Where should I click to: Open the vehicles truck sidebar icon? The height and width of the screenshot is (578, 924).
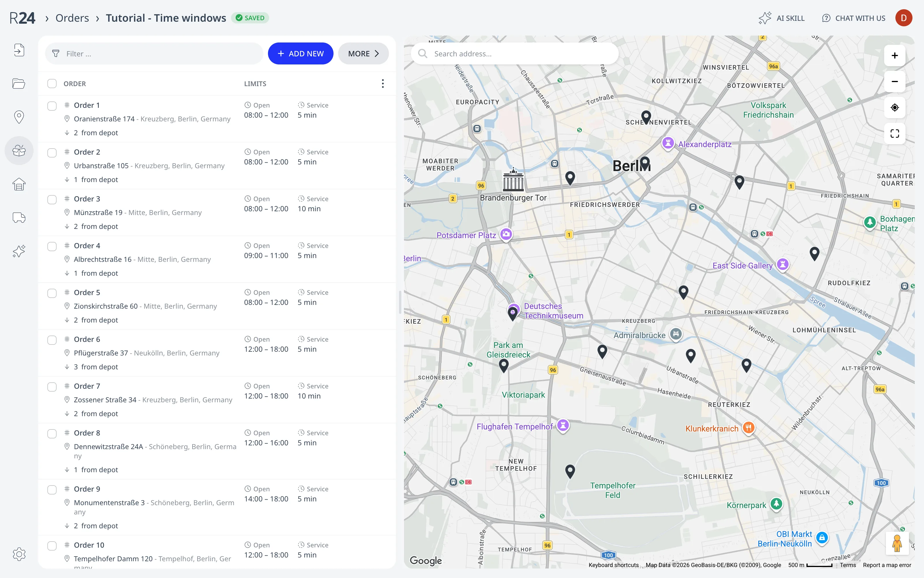pyautogui.click(x=19, y=218)
